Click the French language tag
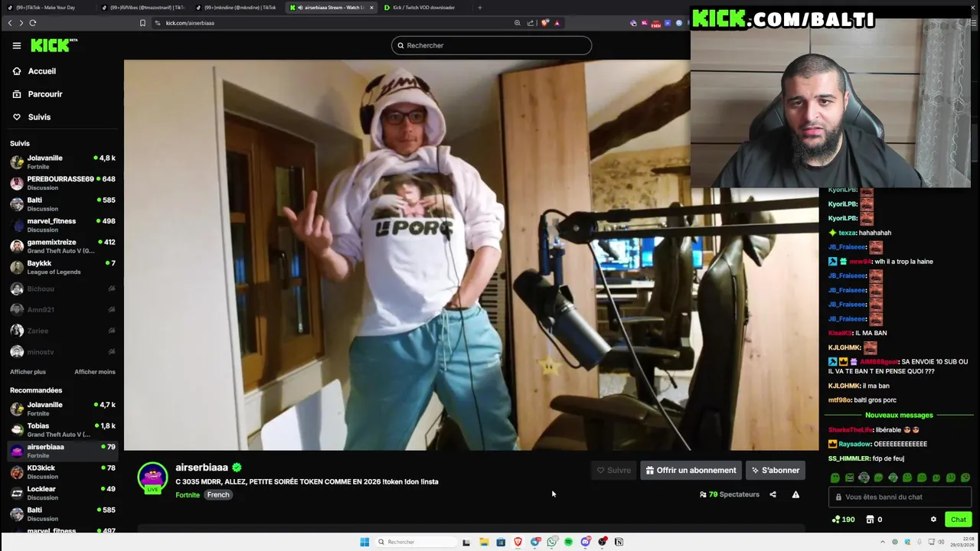 [x=218, y=495]
